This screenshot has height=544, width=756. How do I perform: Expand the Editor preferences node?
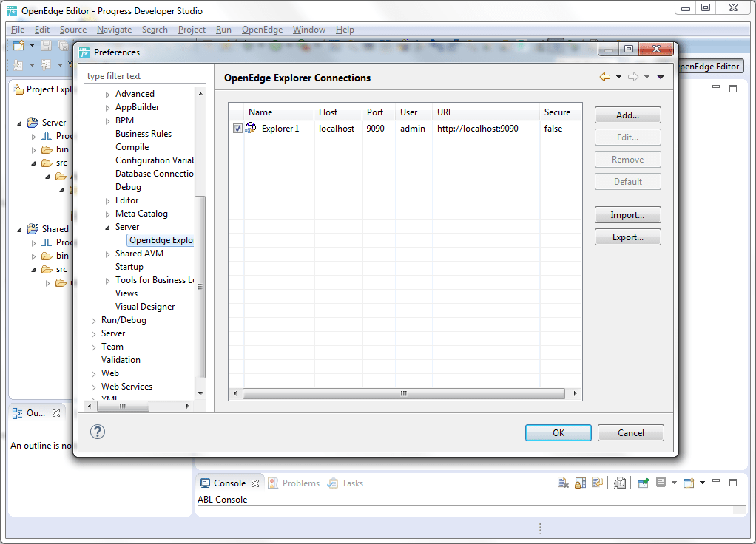(x=107, y=201)
